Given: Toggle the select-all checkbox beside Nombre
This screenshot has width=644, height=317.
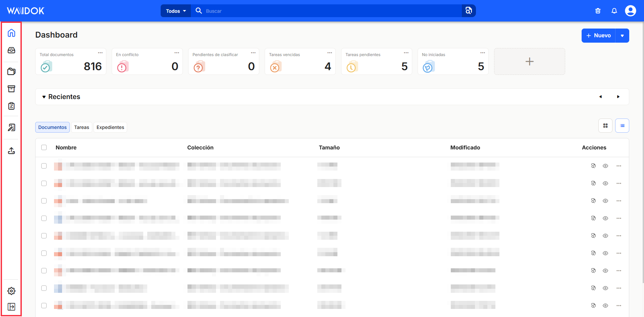Looking at the screenshot, I should click(x=44, y=147).
